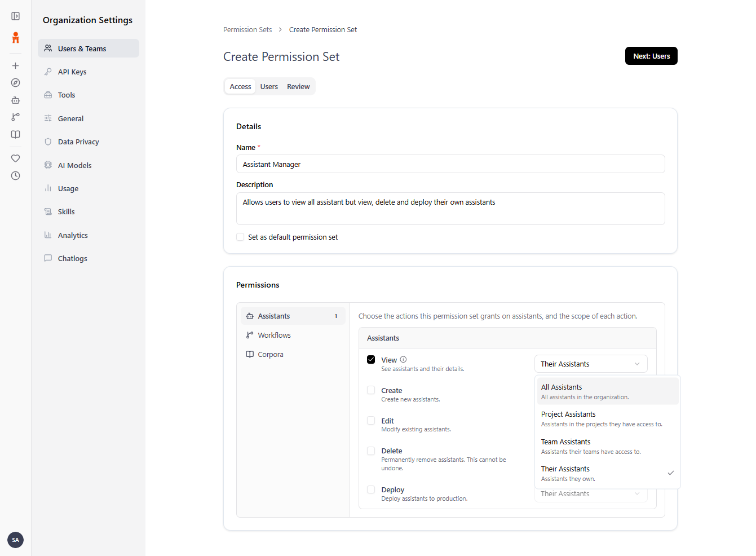Collapse the View scope dropdown
The height and width of the screenshot is (556, 756).
591,364
